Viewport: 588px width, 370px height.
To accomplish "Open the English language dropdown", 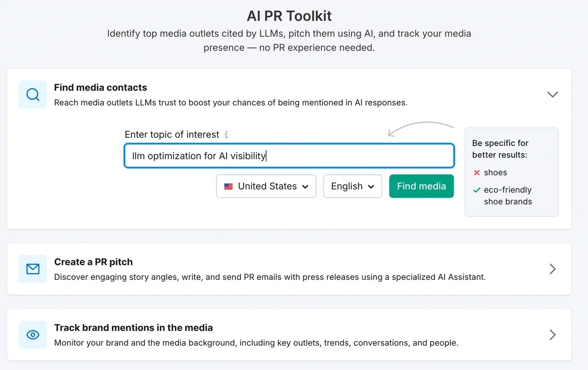I will pyautogui.click(x=352, y=186).
